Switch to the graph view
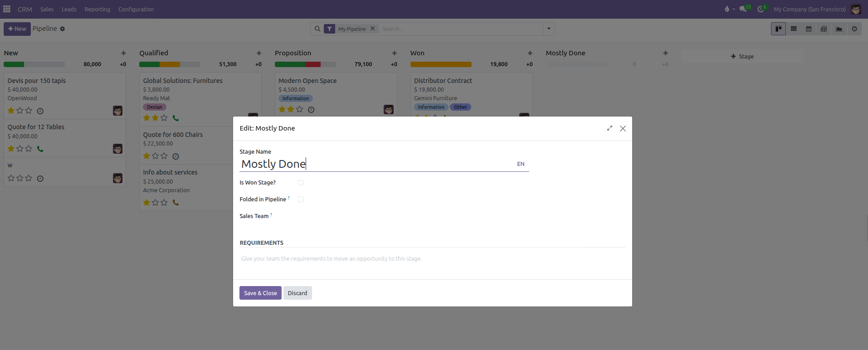 [839, 29]
